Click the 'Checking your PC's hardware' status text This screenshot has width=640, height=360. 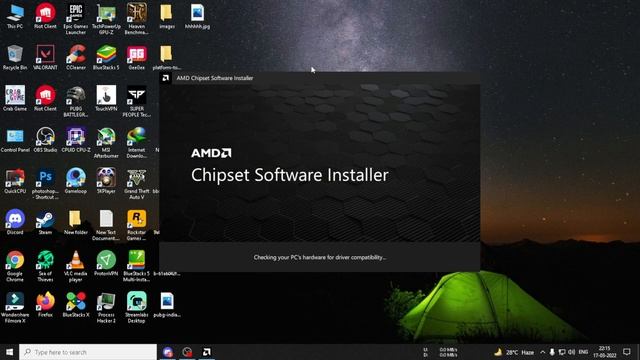tap(320, 257)
